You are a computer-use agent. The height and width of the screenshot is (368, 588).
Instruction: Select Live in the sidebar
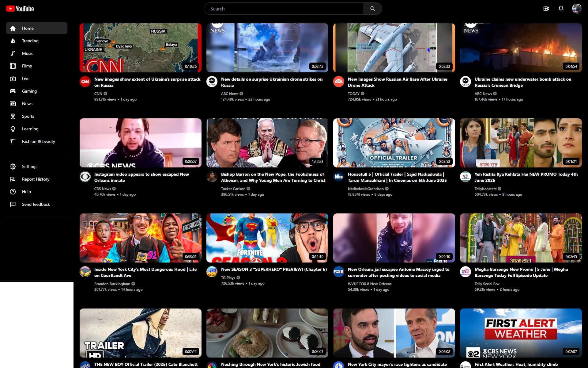[37, 79]
